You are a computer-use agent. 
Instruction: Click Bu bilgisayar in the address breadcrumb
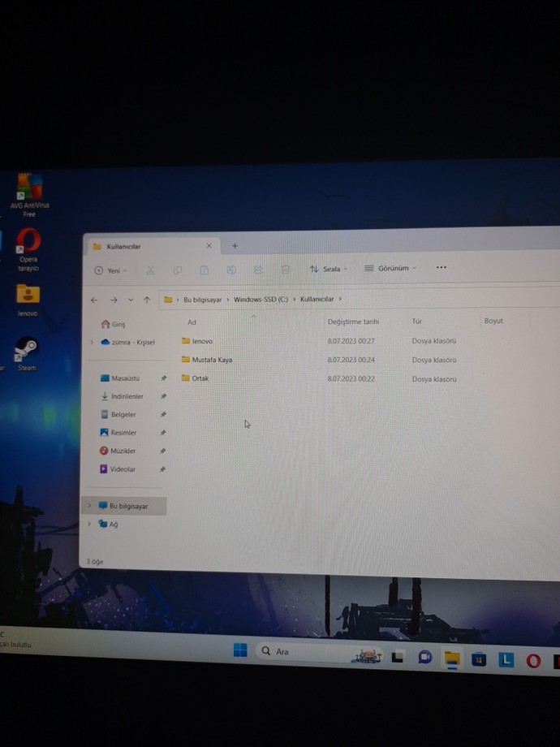203,300
